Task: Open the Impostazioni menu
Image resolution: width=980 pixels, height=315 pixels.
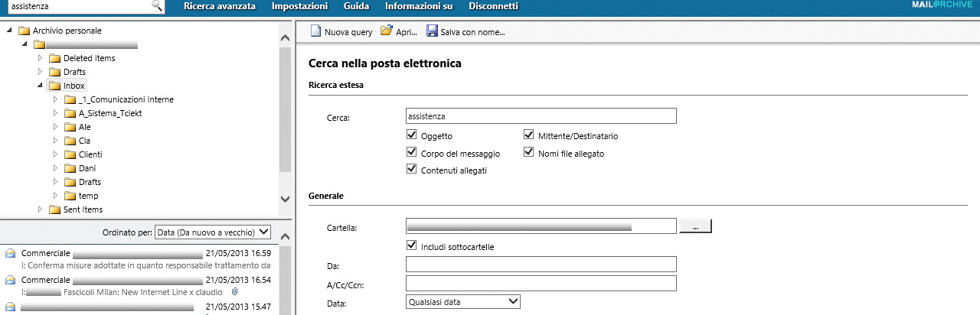Action: click(299, 6)
